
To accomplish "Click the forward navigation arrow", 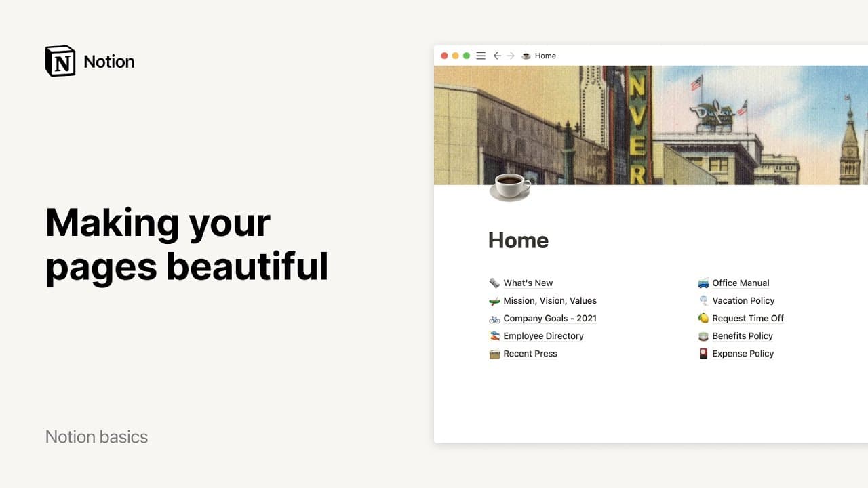I will (x=511, y=56).
